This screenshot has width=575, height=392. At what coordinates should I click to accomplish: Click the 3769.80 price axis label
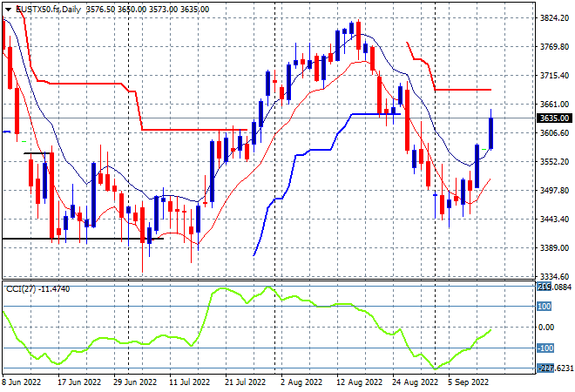pos(554,47)
